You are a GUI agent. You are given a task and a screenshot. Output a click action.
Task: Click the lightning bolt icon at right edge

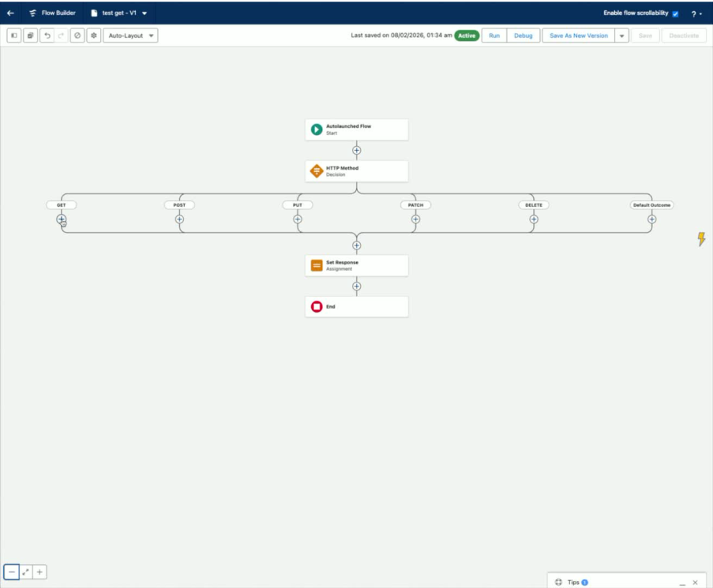[x=701, y=238]
